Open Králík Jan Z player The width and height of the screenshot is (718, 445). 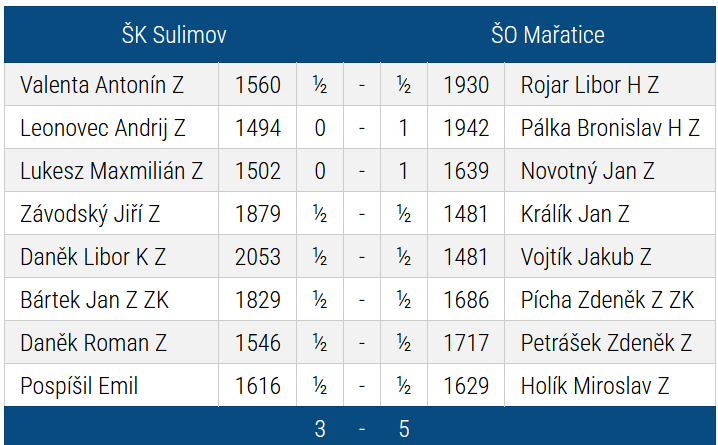pos(575,214)
